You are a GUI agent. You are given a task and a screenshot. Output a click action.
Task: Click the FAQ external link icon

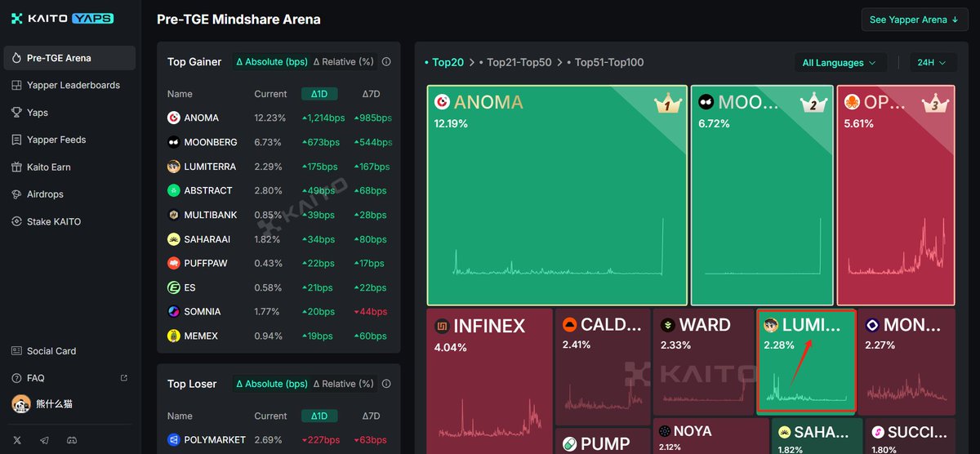point(124,378)
